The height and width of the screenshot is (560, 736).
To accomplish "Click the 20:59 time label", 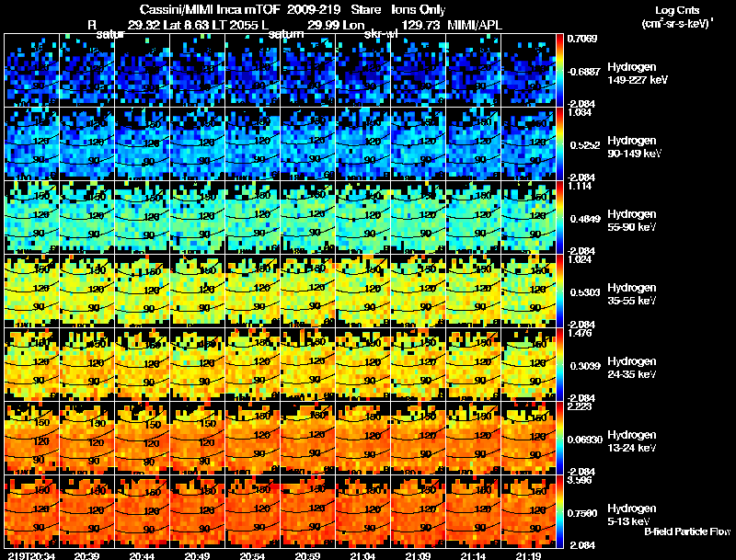I will [307, 555].
